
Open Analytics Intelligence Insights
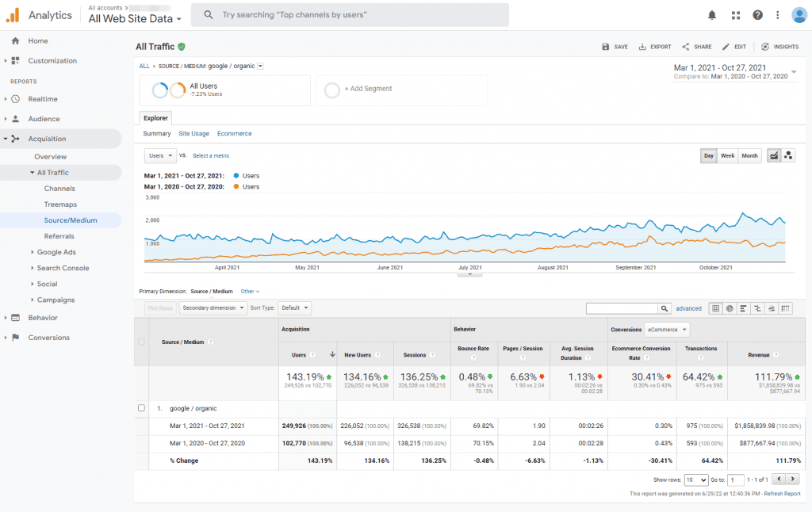[x=779, y=47]
